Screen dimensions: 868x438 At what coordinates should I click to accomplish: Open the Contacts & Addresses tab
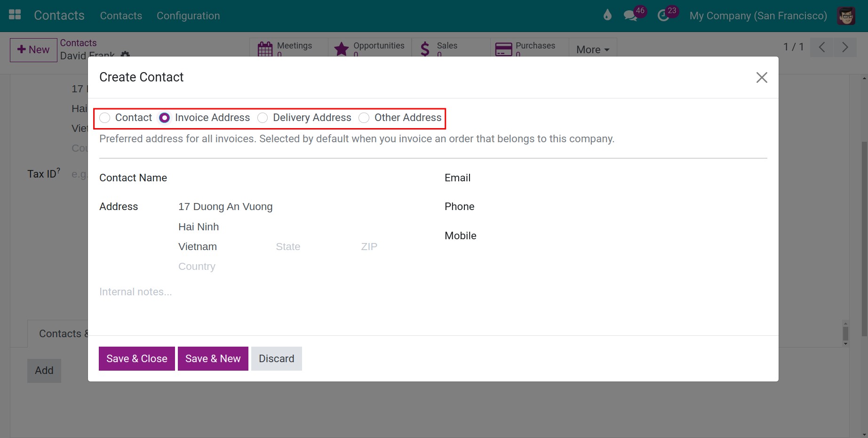tap(58, 333)
